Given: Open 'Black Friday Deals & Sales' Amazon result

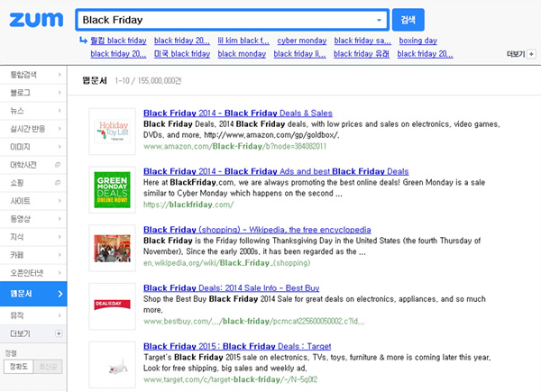Looking at the screenshot, I should tap(238, 113).
